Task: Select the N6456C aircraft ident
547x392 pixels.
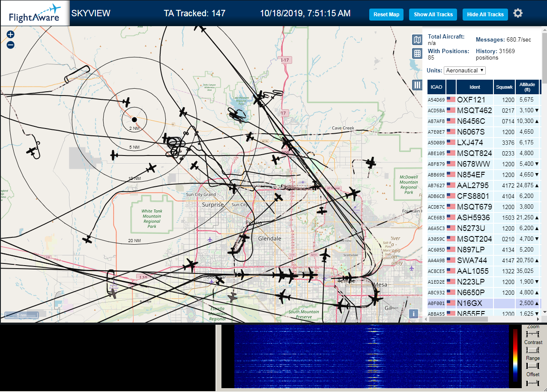Action: [x=471, y=121]
